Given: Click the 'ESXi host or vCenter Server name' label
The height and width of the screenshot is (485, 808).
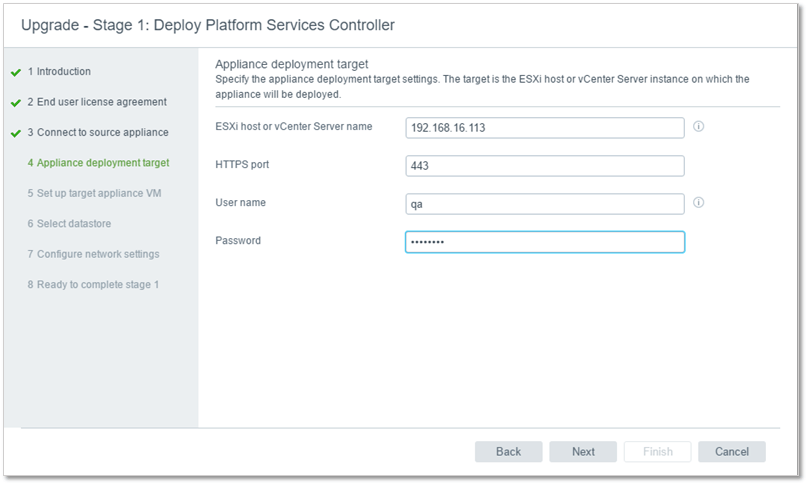Looking at the screenshot, I should click(x=294, y=127).
